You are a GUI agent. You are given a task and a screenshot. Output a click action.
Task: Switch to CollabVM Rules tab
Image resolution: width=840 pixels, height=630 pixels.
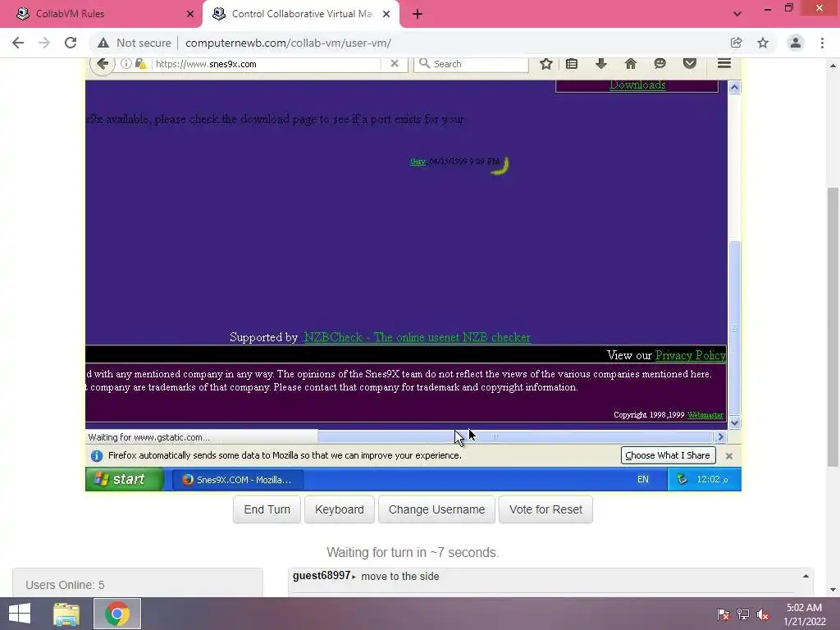101,14
